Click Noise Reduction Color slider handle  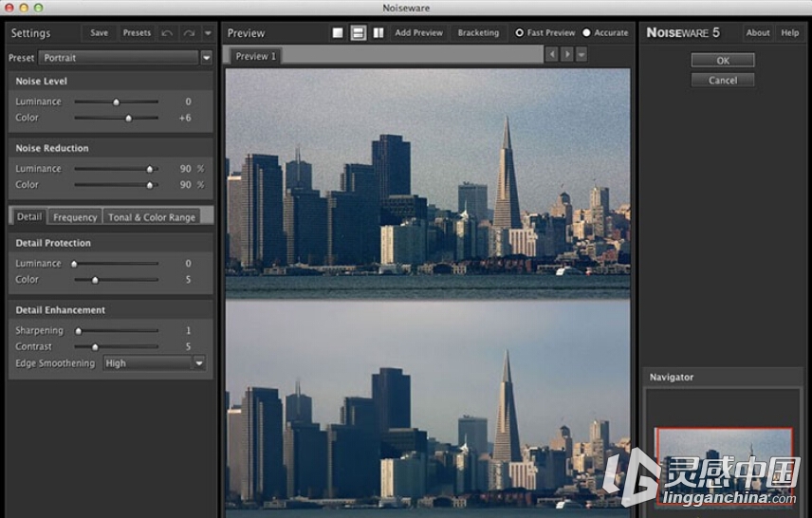click(x=150, y=185)
